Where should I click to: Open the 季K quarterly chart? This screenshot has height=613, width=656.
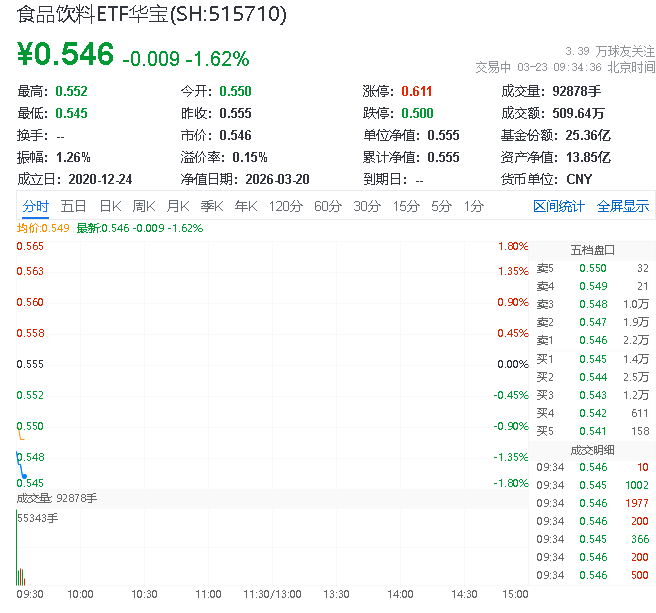211,206
